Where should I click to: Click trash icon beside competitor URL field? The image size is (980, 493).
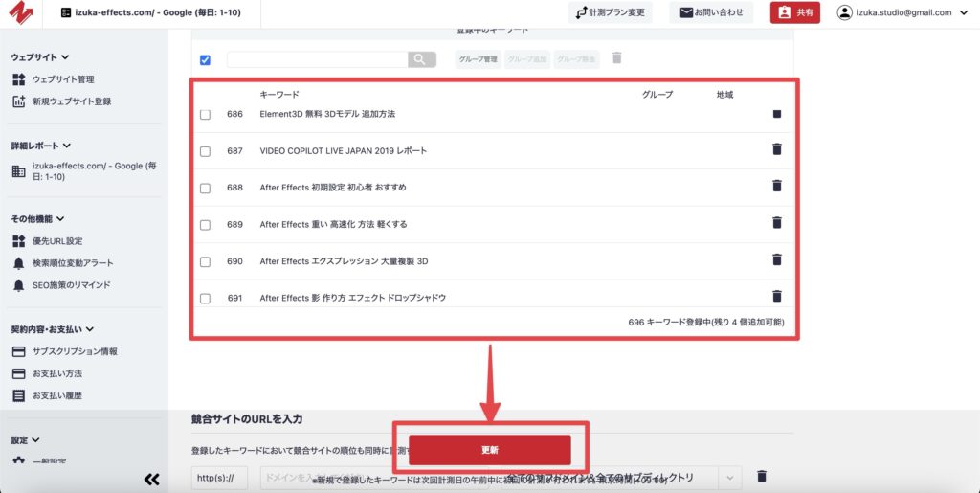pyautogui.click(x=762, y=477)
